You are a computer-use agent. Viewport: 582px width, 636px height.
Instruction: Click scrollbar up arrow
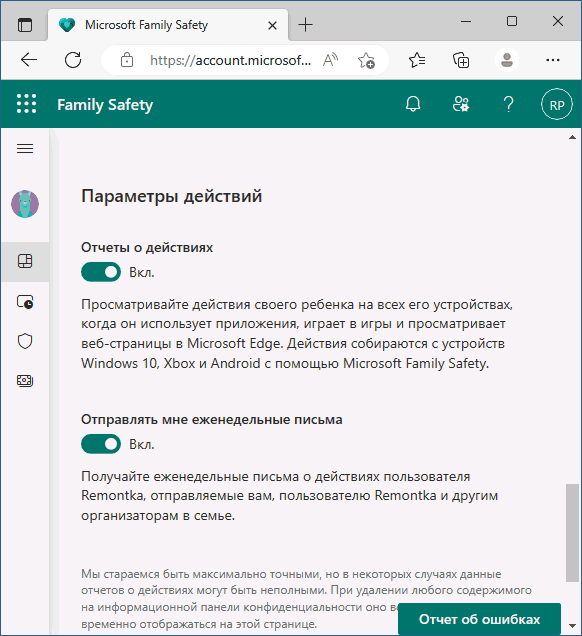point(572,138)
